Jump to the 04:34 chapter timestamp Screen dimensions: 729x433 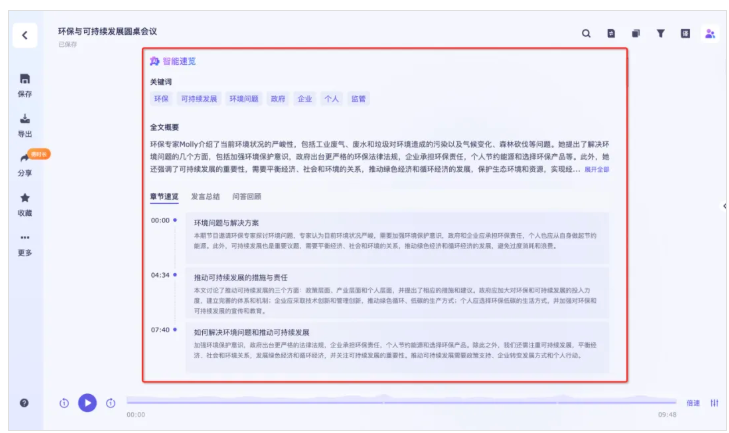point(160,274)
